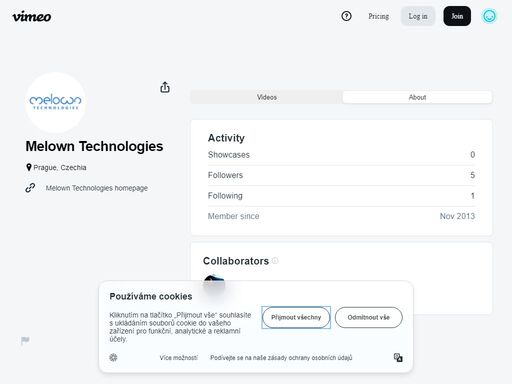Viewport: 512px width, 384px height.
Task: Reject cookies with Odmítnout vše
Action: (369, 317)
